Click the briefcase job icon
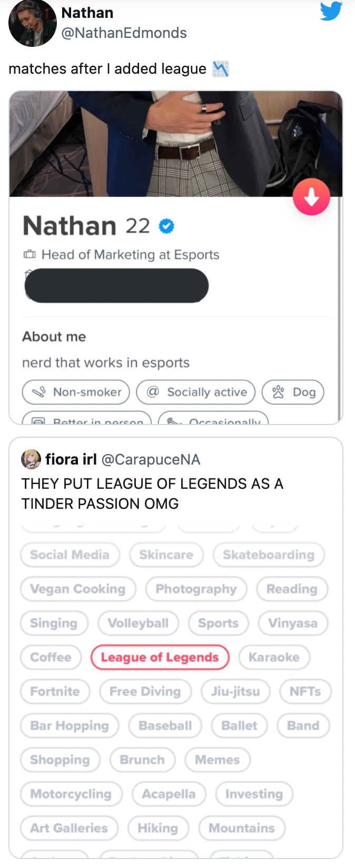This screenshot has height=868, width=355. point(29,255)
